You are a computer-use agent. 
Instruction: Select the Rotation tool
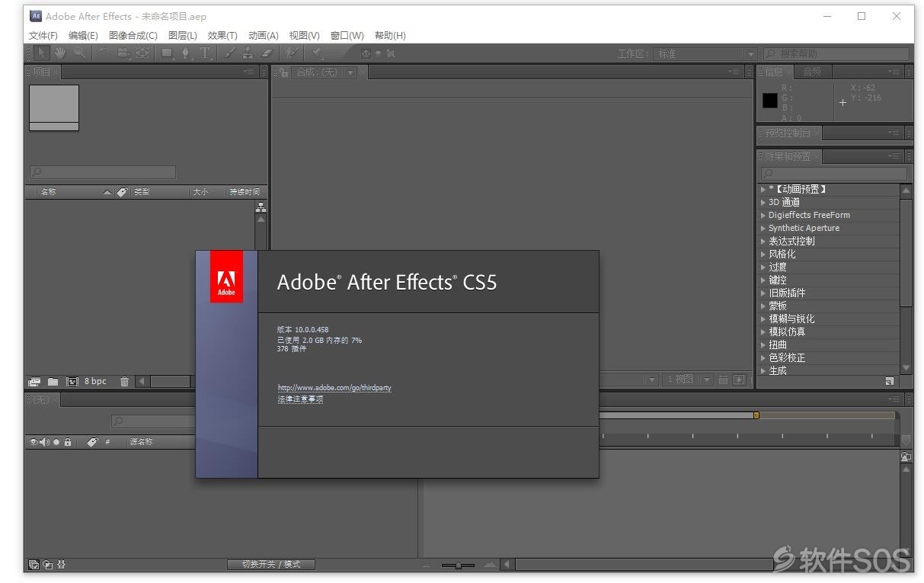click(104, 53)
